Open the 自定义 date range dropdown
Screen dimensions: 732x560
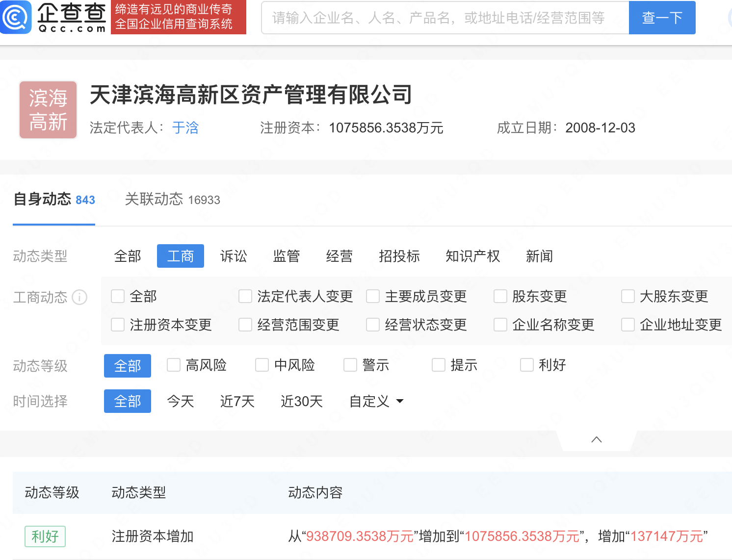pos(375,401)
